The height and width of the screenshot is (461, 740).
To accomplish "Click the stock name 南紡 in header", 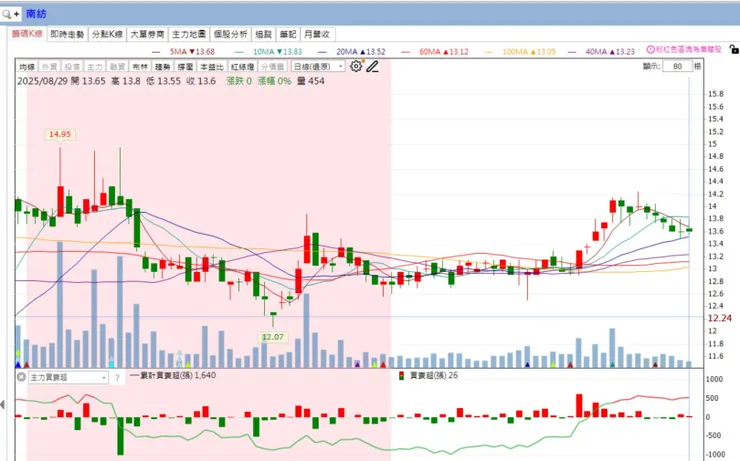I will pyautogui.click(x=36, y=14).
